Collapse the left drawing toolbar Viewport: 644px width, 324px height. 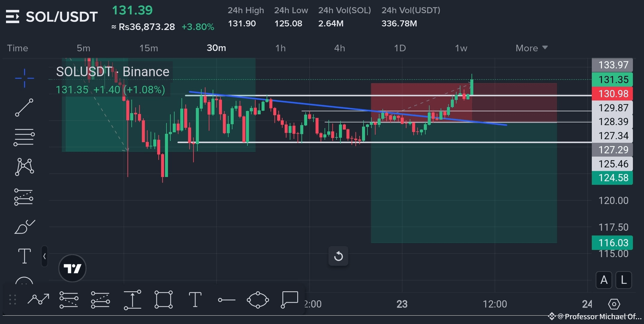[x=44, y=256]
